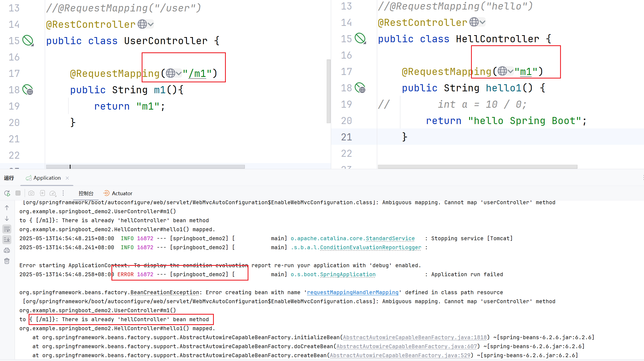Click the gutter icon next to UserController class
The image size is (644, 361).
pos(28,41)
